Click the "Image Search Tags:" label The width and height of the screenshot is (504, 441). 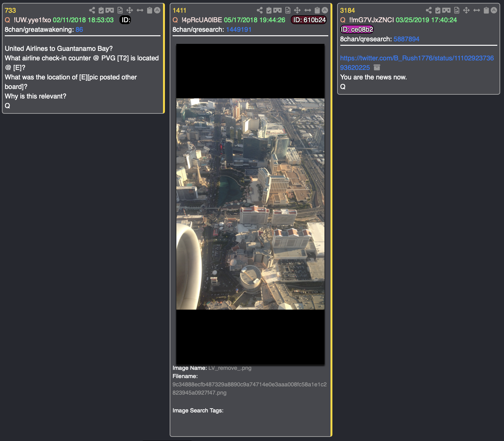coord(198,410)
